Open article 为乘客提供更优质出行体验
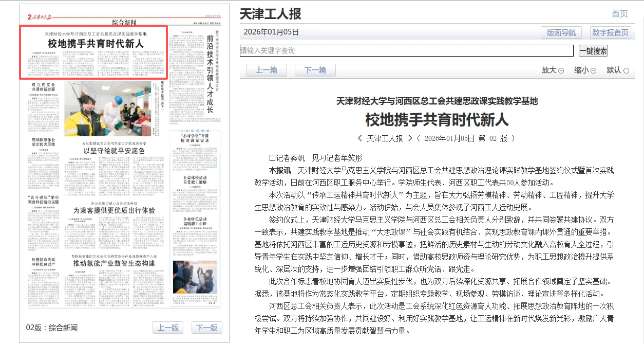This screenshot has height=344, width=644. (x=113, y=210)
